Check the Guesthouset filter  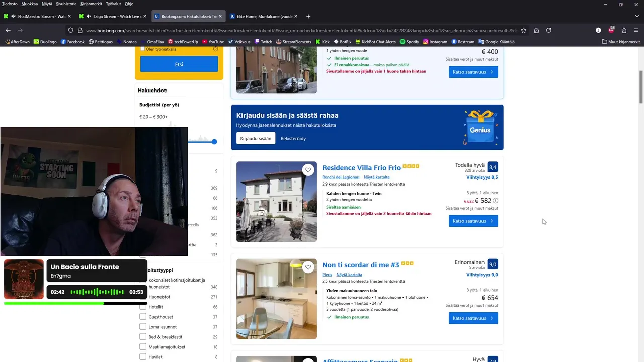143,317
